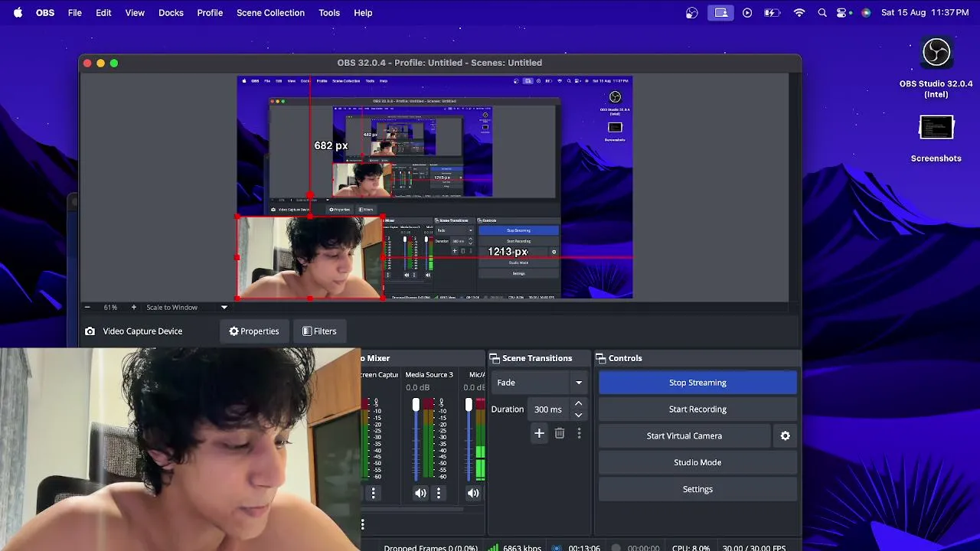Open the Wi-Fi menu bar icon
Image resolution: width=980 pixels, height=551 pixels.
pos(799,12)
